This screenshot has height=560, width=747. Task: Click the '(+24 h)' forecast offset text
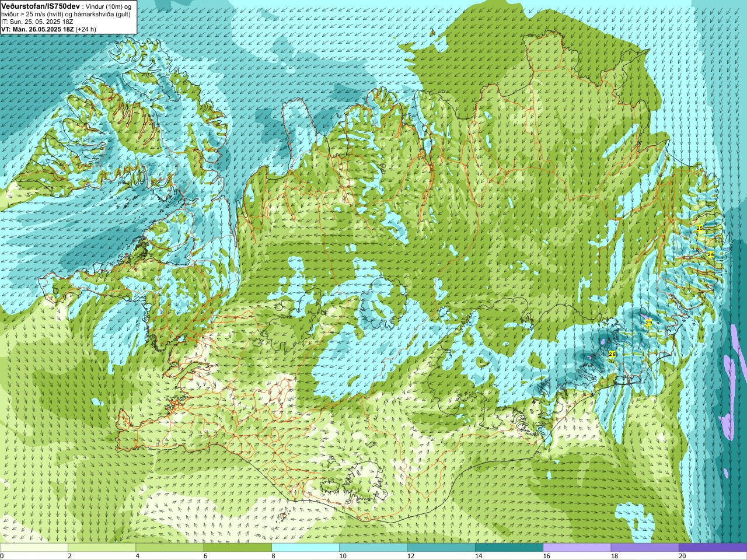[x=86, y=29]
